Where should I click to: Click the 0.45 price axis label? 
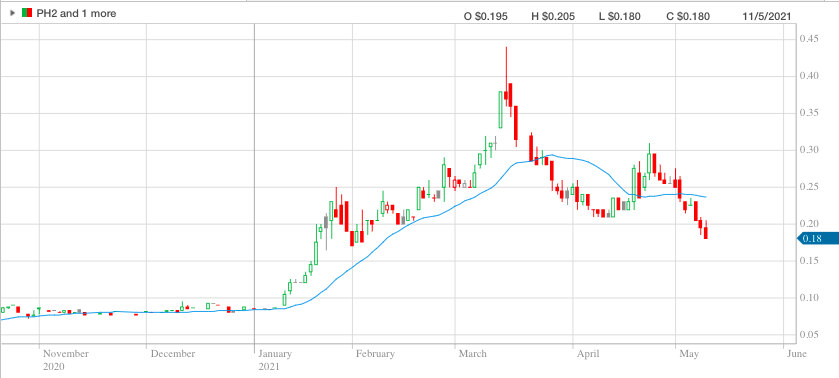pos(808,39)
